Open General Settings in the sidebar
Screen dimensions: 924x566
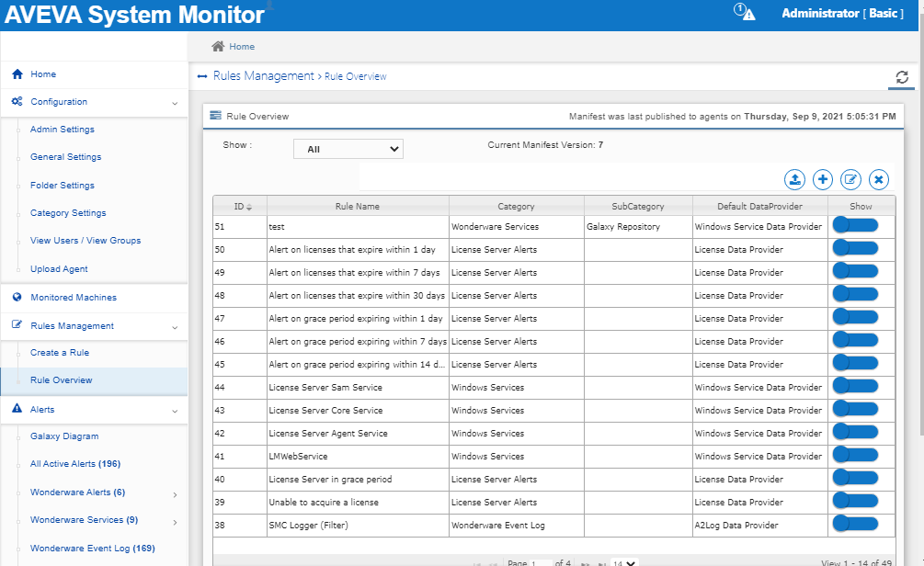tap(66, 157)
